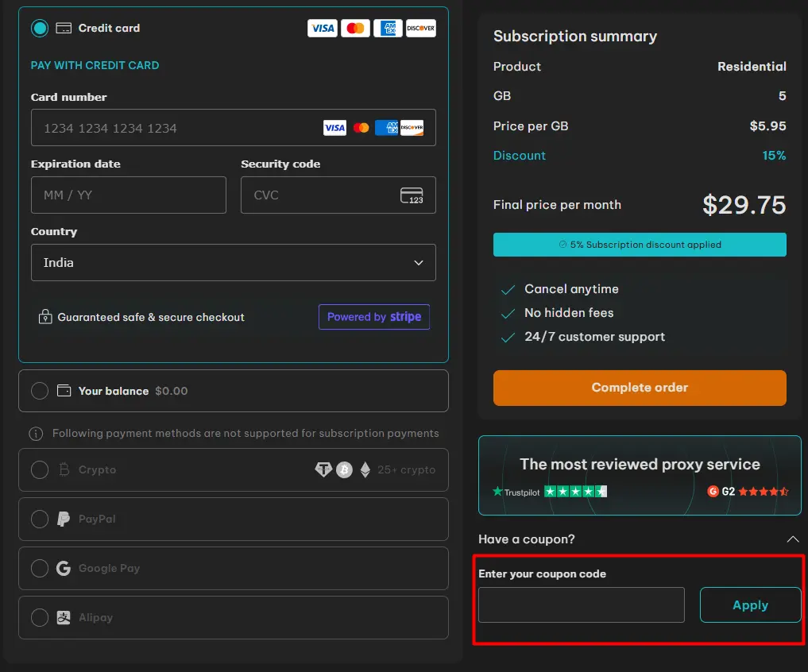Open the Country dropdown showing India
The width and height of the screenshot is (808, 672).
(x=233, y=263)
